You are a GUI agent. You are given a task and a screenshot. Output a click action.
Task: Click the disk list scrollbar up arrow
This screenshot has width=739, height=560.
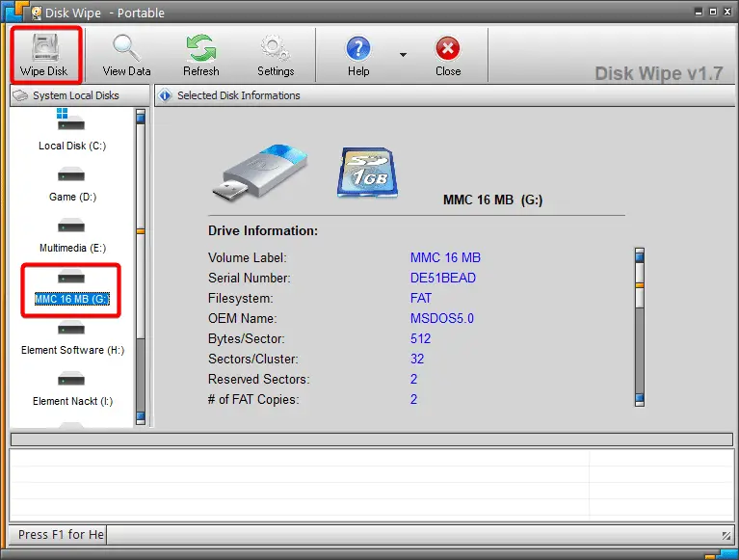[141, 117]
